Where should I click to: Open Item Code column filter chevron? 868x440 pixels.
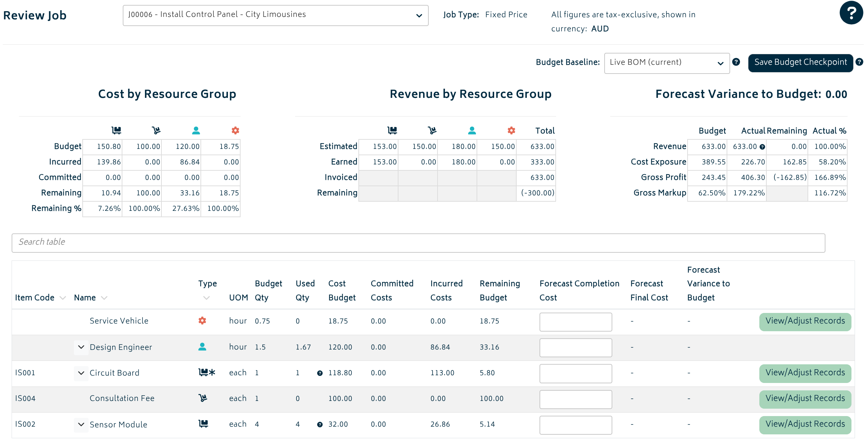click(63, 298)
